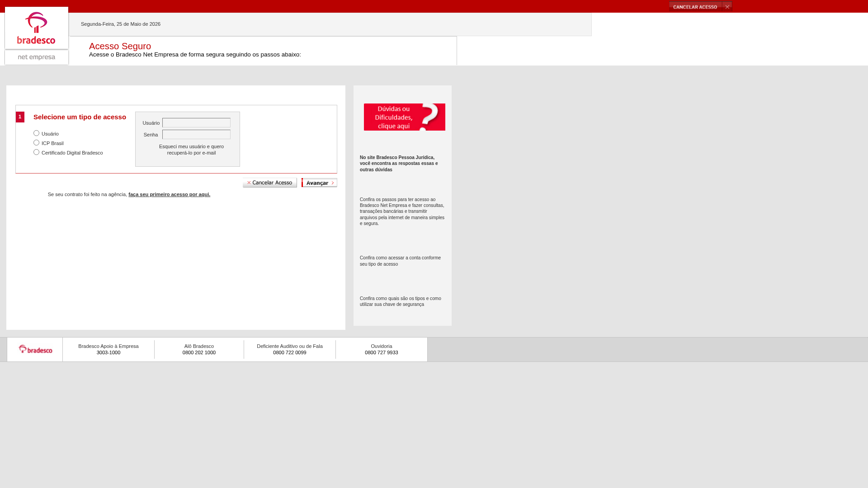The image size is (868, 488).
Task: Click the Dúvidas ou Dificuldades banner
Action: point(405,117)
